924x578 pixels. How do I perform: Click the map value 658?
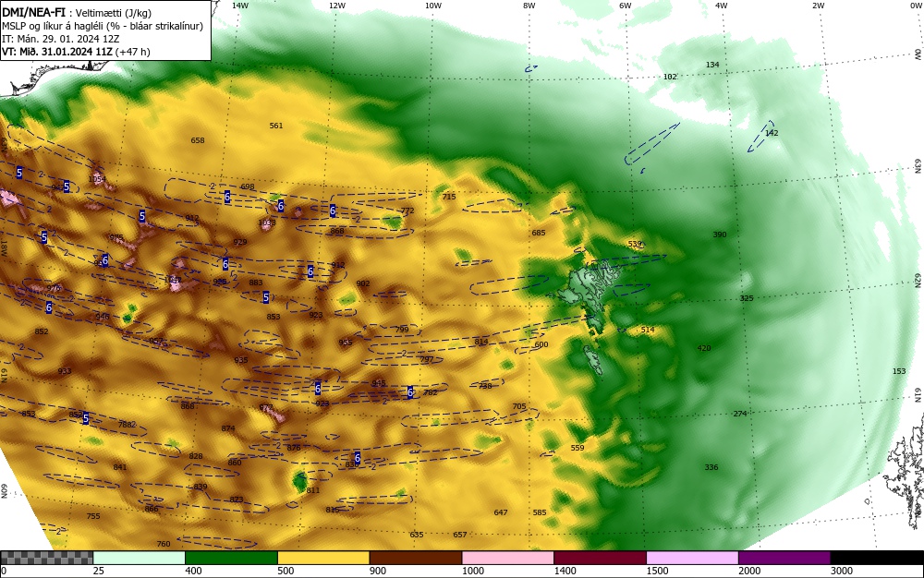click(198, 140)
